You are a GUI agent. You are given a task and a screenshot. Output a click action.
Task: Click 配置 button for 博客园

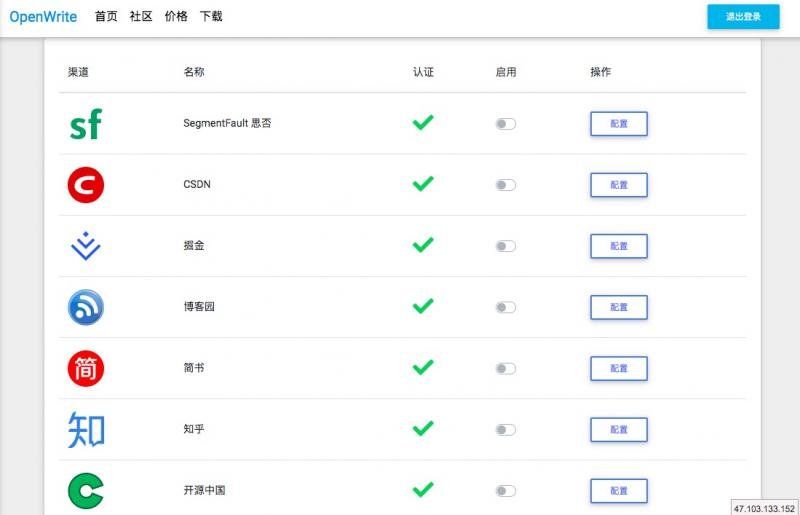pyautogui.click(x=618, y=307)
